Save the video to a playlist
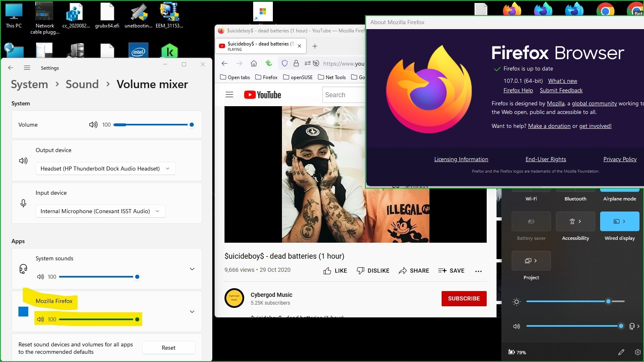The height and width of the screenshot is (362, 644). [451, 271]
